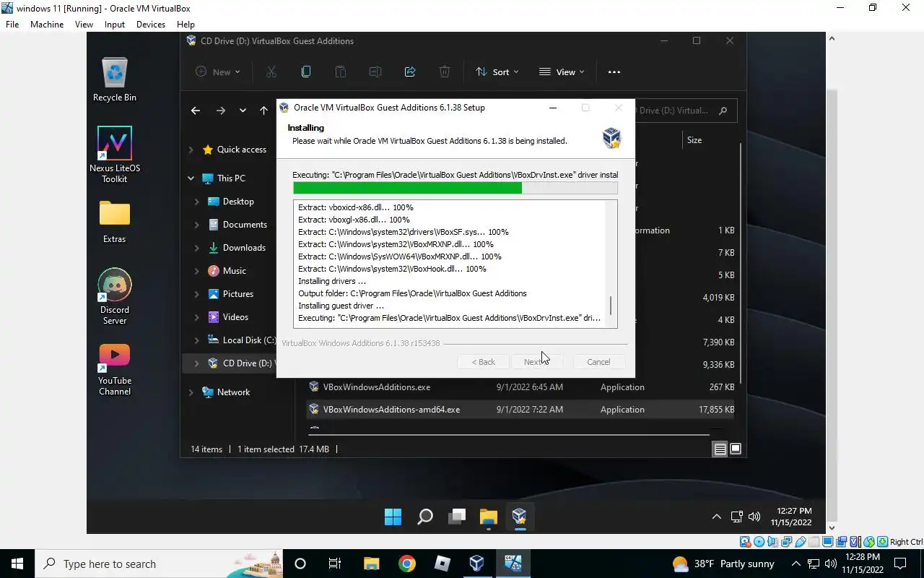Open the View menu of VirtualBox
Viewport: 924px width, 578px height.
[x=84, y=24]
